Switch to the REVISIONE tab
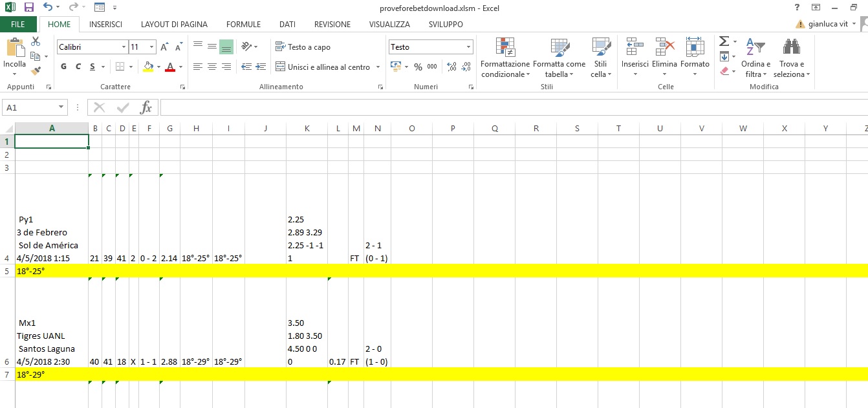Viewport: 868px width, 408px height. click(x=332, y=25)
